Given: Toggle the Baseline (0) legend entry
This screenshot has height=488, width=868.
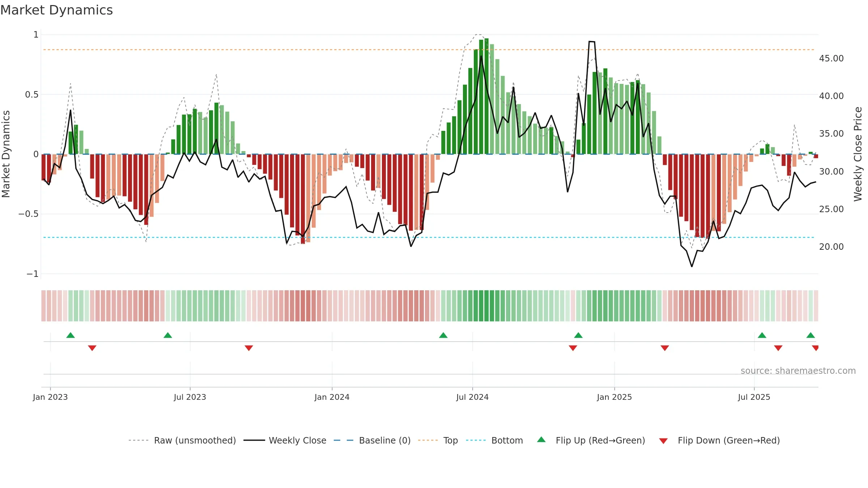Looking at the screenshot, I should (x=372, y=440).
